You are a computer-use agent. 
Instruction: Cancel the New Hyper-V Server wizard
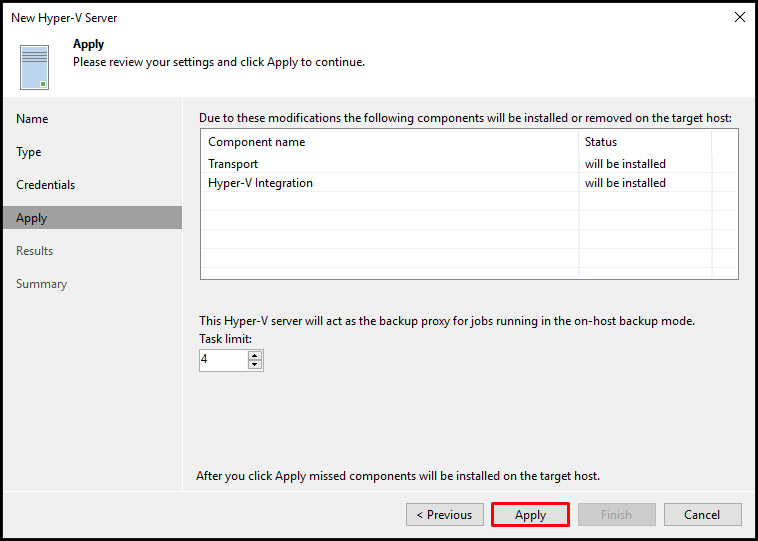pos(702,515)
